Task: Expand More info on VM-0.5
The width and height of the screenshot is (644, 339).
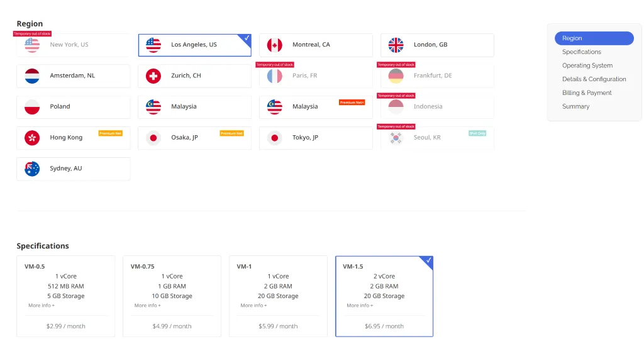Action: [x=41, y=305]
